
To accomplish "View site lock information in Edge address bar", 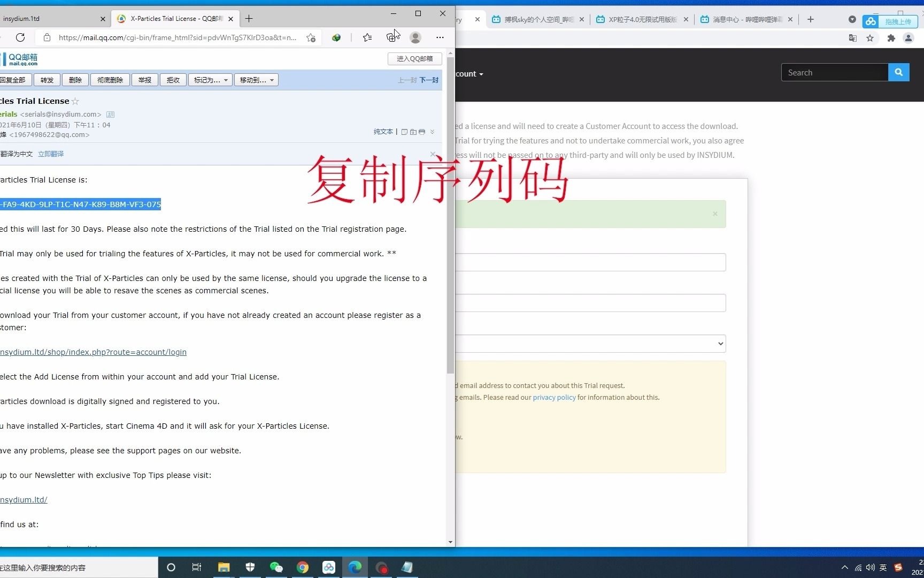I will click(47, 37).
